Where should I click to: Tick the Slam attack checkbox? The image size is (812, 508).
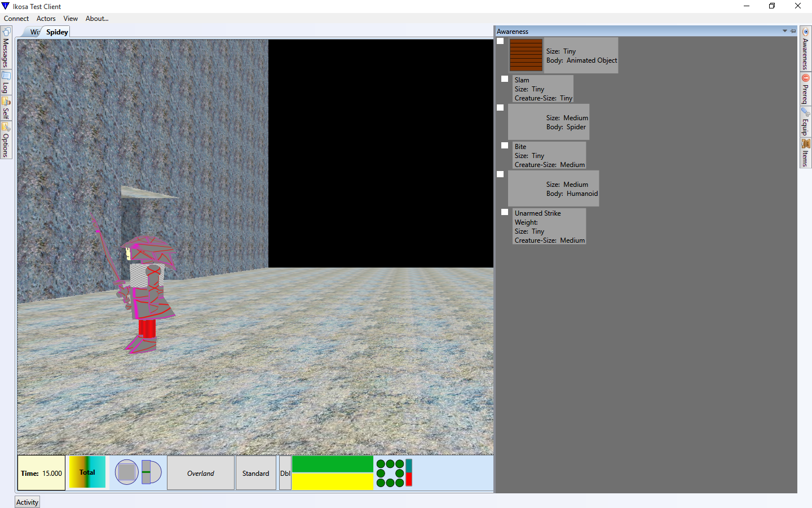(505, 79)
